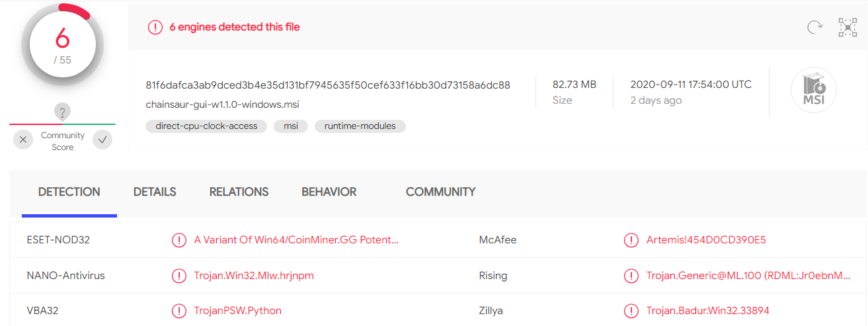Screen dimensions: 868x326
Task: Select the BEHAVIOR tab
Action: pyautogui.click(x=329, y=192)
